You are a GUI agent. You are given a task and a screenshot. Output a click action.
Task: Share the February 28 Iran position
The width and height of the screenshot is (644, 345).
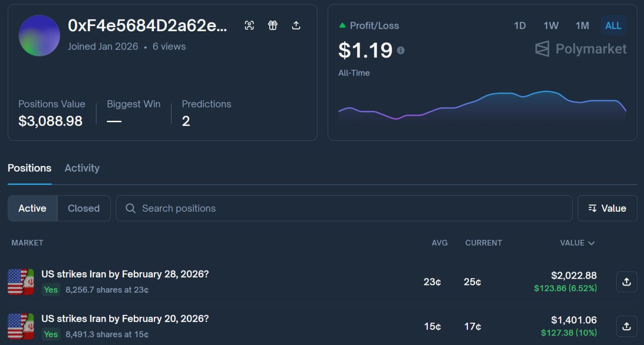(626, 282)
